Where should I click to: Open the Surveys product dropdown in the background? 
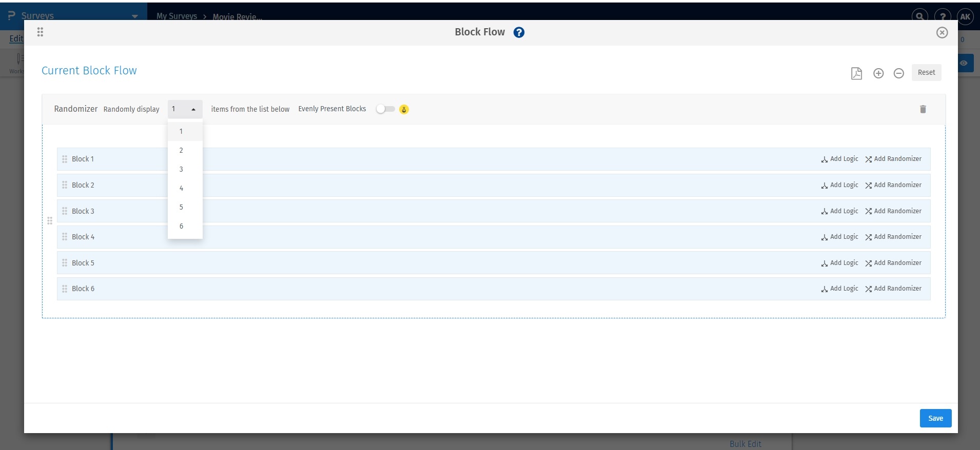(134, 16)
